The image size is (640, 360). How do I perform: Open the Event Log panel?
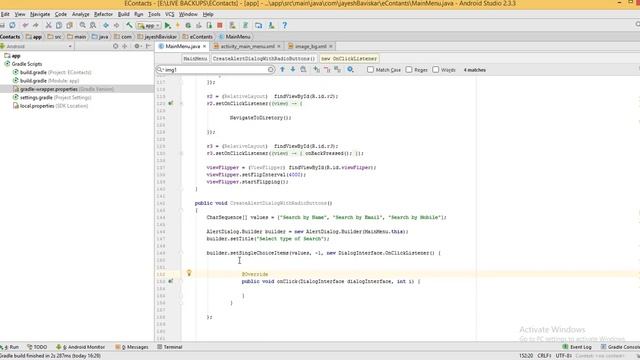(x=577, y=347)
